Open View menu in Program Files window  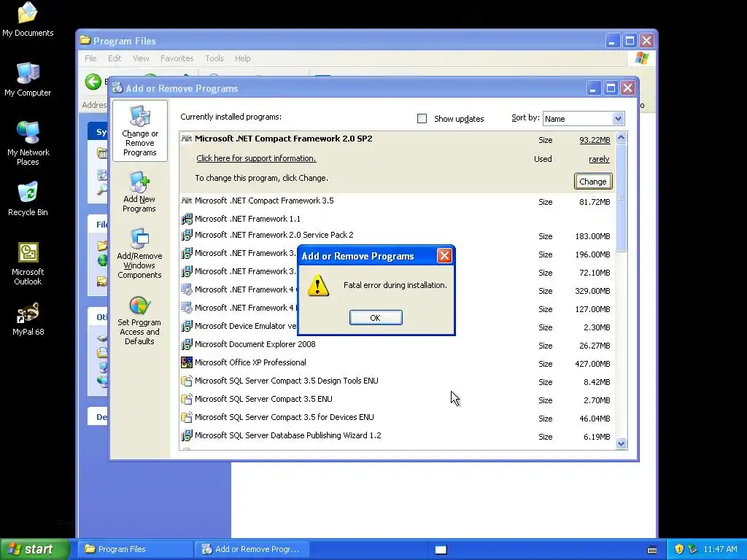(x=141, y=58)
